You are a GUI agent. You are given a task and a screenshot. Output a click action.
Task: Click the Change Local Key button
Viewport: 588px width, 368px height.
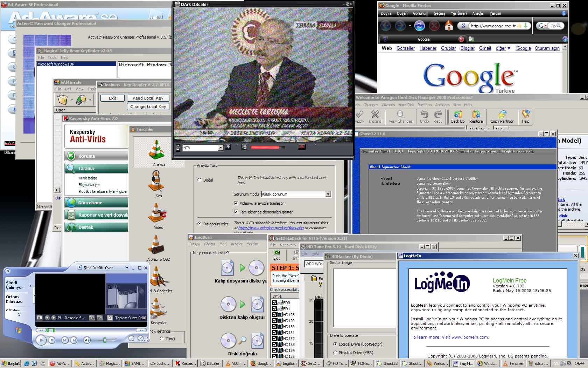tap(148, 107)
